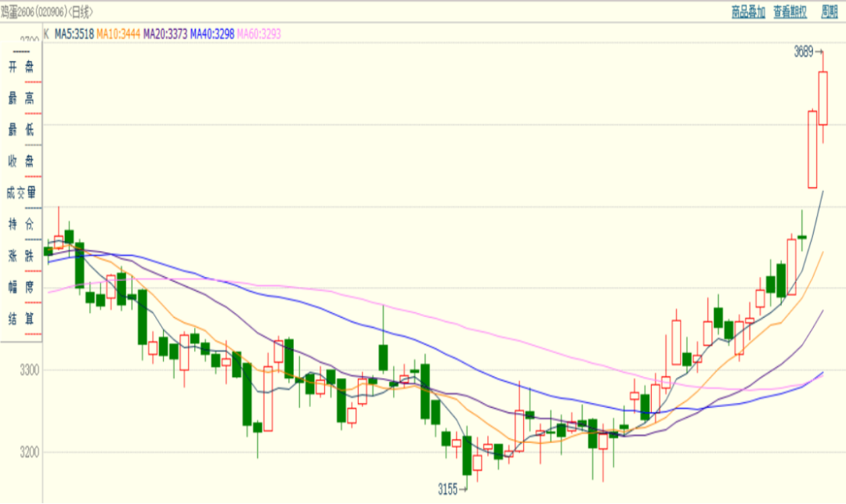The width and height of the screenshot is (846, 504).
Task: Select the MA20:3373 indicator label
Action: pos(165,34)
